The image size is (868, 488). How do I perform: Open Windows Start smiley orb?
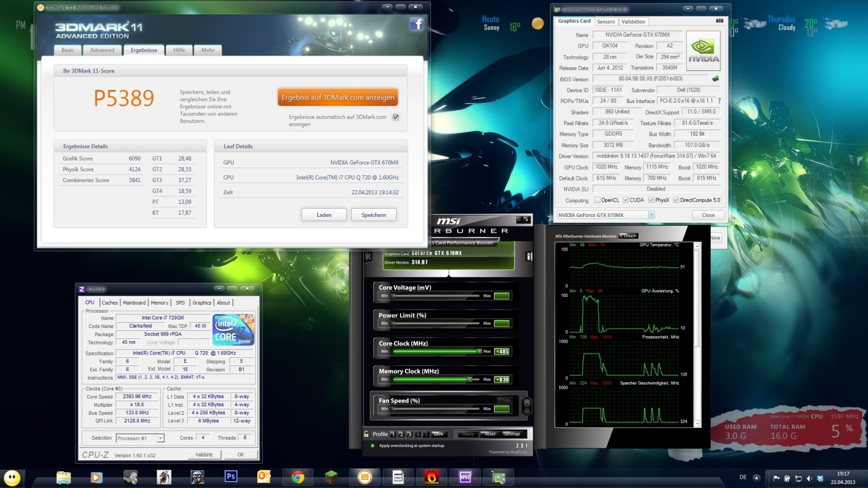[x=12, y=478]
